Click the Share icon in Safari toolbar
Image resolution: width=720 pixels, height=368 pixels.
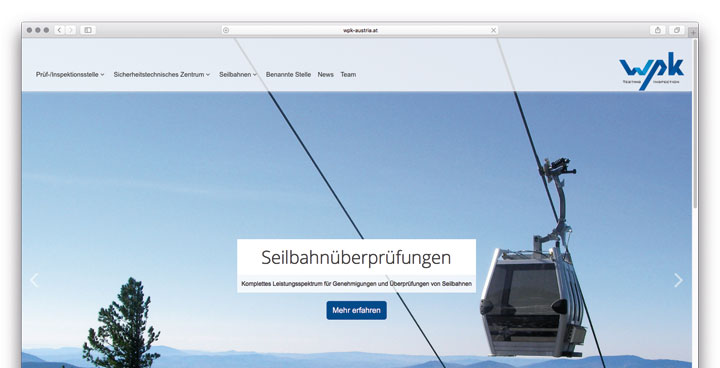[658, 30]
